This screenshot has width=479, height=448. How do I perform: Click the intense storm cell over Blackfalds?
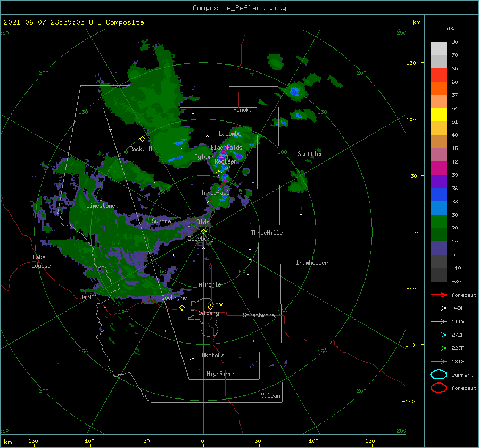click(224, 152)
